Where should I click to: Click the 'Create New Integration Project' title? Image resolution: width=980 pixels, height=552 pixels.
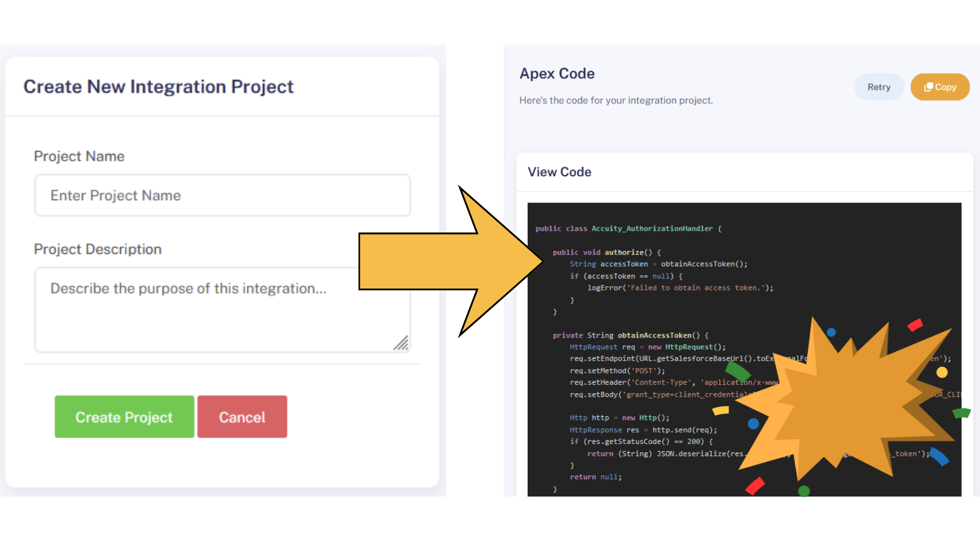(158, 87)
